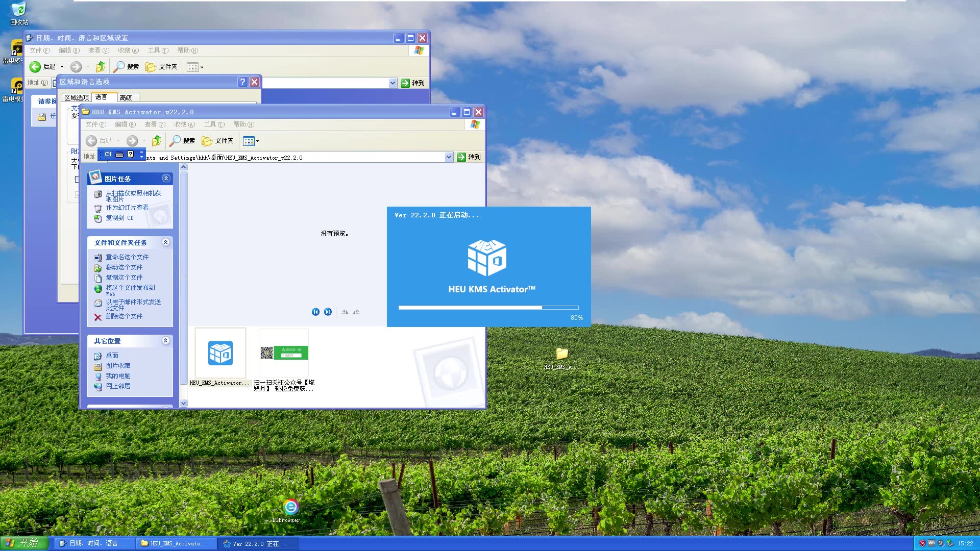Rotate image clockwise in preview pane

click(x=345, y=312)
